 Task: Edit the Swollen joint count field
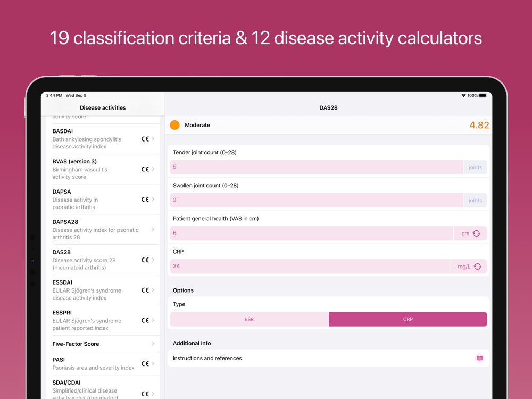317,200
